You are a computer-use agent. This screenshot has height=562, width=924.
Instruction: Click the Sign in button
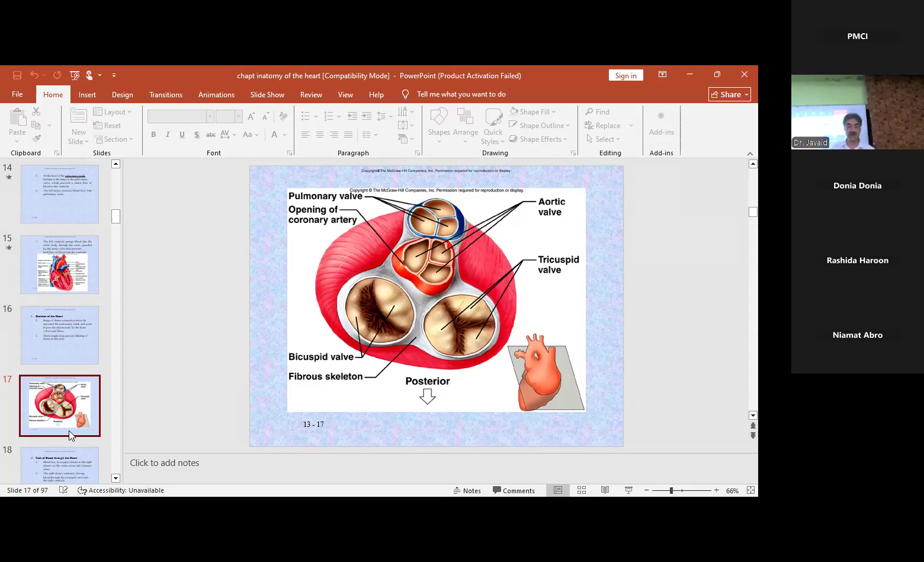click(625, 75)
